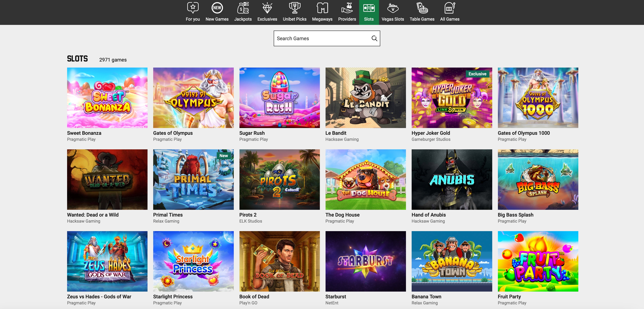Open the All Games basket icon
This screenshot has height=309, width=644.
click(449, 8)
